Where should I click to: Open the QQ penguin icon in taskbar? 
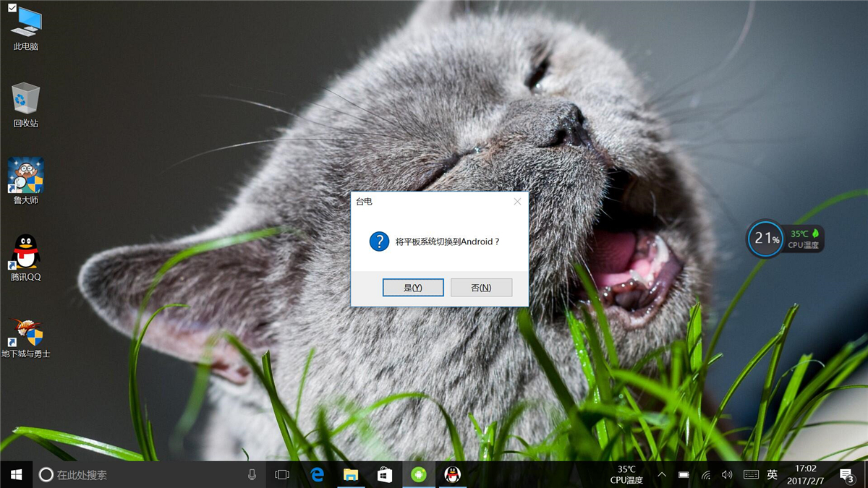point(452,475)
